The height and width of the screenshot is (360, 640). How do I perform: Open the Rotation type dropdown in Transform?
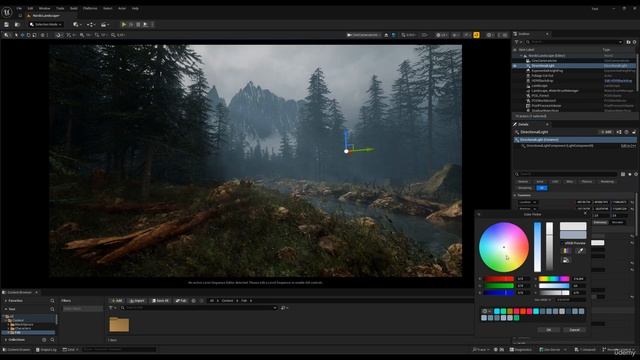coord(528,209)
